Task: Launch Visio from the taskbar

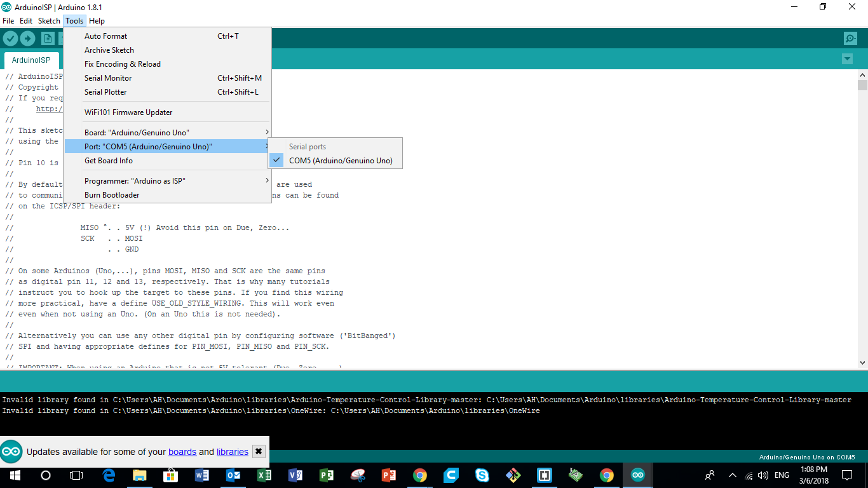Action: (x=295, y=475)
